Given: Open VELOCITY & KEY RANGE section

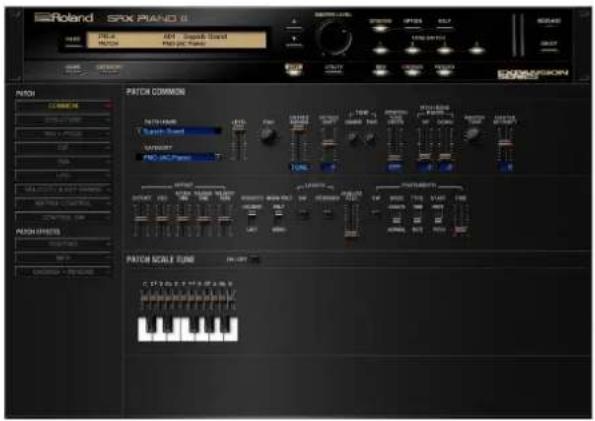Looking at the screenshot, I should 63,189.
